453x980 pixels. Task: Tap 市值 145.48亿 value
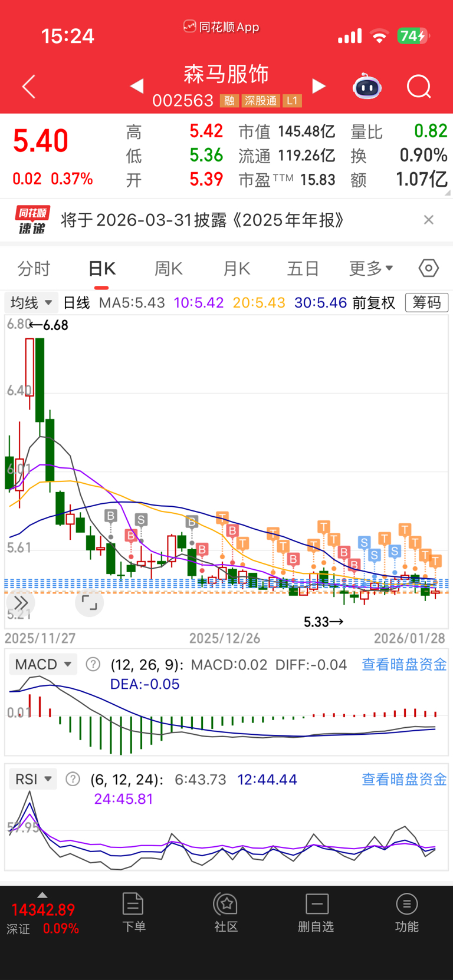(x=287, y=131)
